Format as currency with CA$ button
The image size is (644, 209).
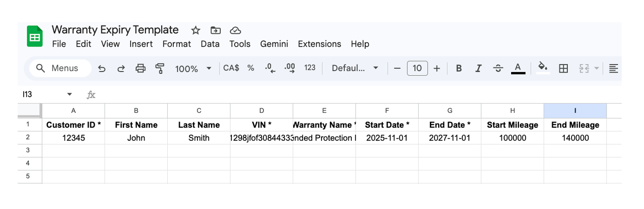click(x=231, y=68)
